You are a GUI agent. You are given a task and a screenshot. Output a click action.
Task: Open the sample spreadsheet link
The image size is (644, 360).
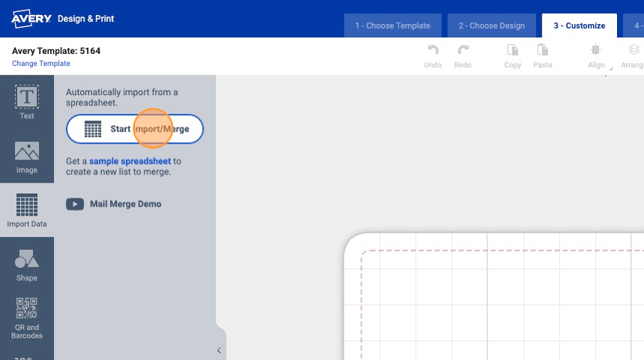(130, 161)
